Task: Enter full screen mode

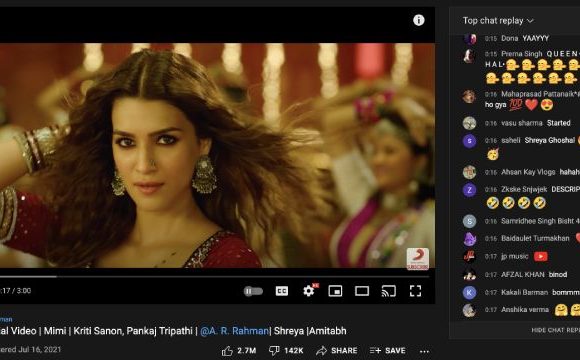Action: tap(415, 291)
